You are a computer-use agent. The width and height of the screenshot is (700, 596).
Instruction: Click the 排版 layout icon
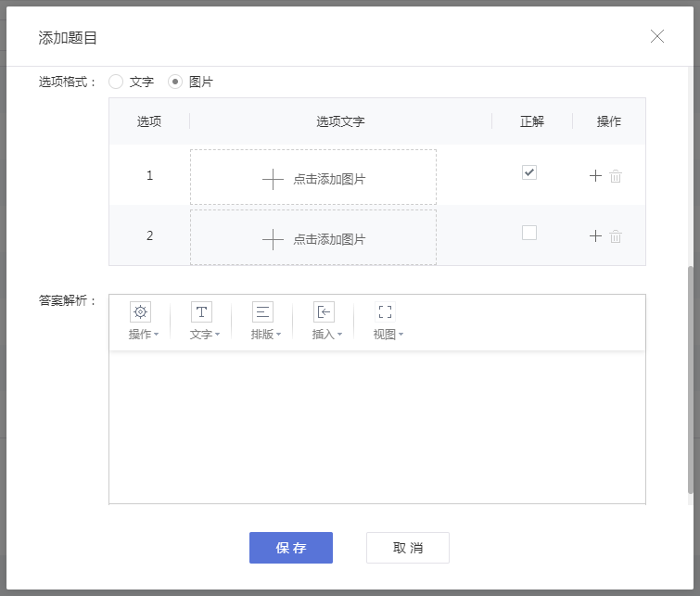pos(262,312)
